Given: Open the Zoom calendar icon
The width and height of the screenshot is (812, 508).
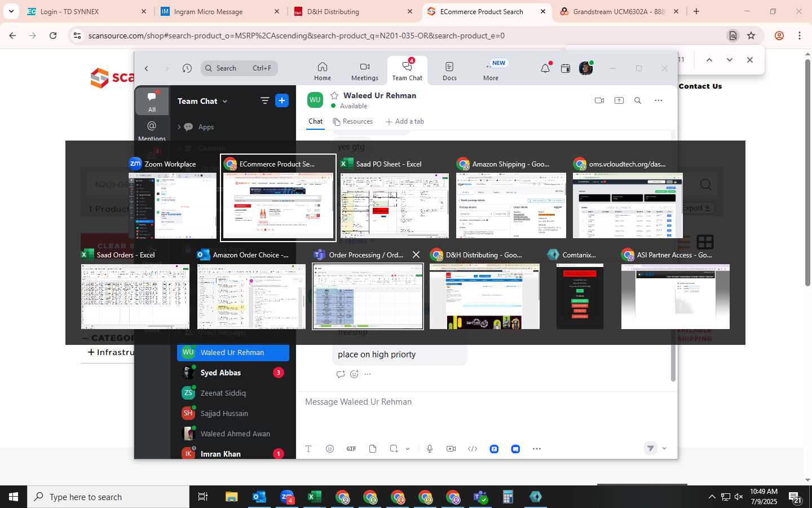Looking at the screenshot, I should point(566,68).
